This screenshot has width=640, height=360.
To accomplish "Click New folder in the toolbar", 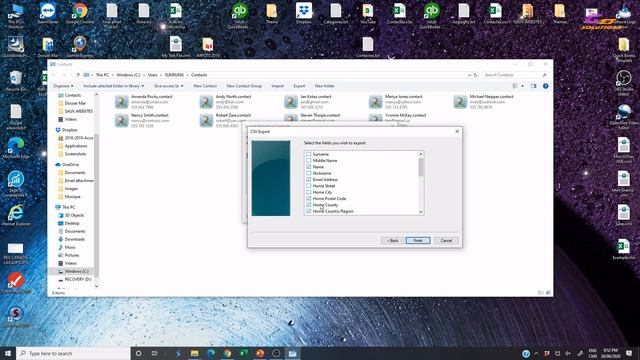I will pos(324,86).
